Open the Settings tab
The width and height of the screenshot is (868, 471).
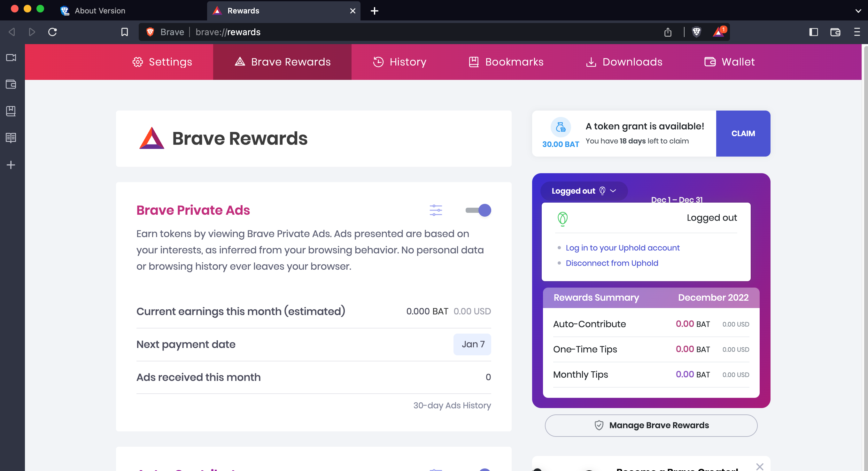pos(162,62)
